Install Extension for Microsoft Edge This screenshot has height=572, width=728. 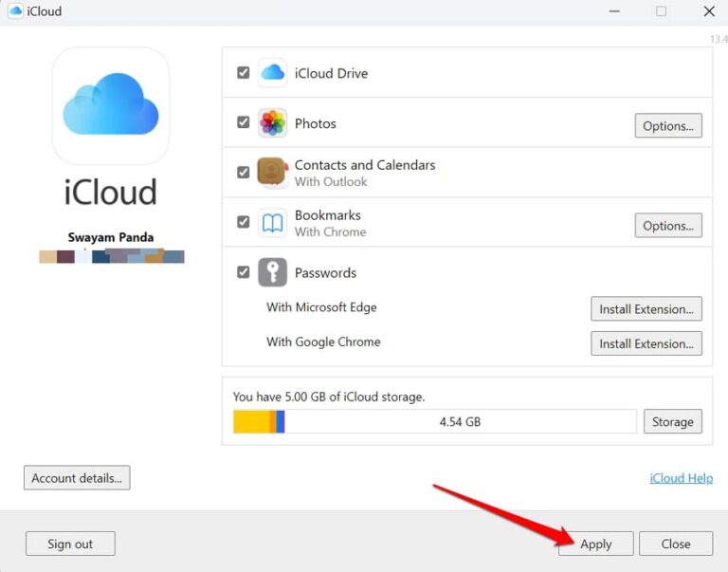(x=646, y=309)
